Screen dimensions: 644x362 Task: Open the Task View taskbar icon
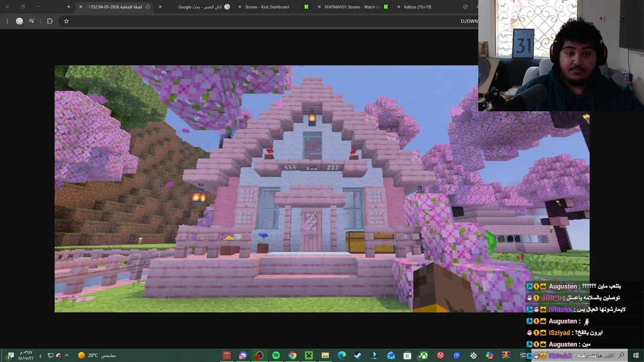coord(523,355)
